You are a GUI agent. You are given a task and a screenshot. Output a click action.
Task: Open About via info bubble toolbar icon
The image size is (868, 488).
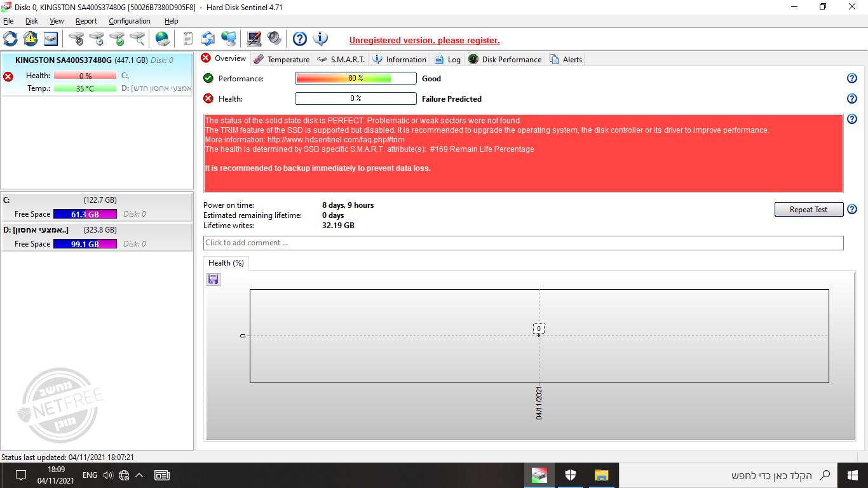[x=320, y=39]
